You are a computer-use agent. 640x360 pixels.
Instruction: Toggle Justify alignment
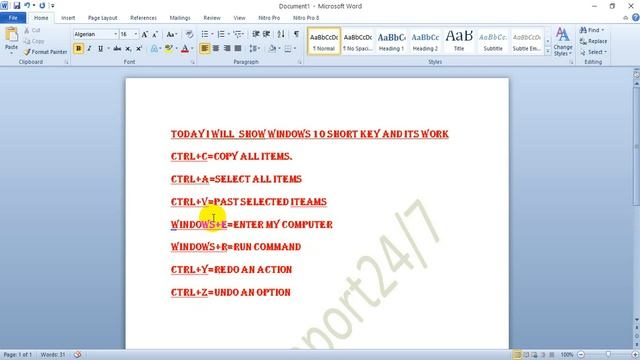pyautogui.click(x=238, y=49)
